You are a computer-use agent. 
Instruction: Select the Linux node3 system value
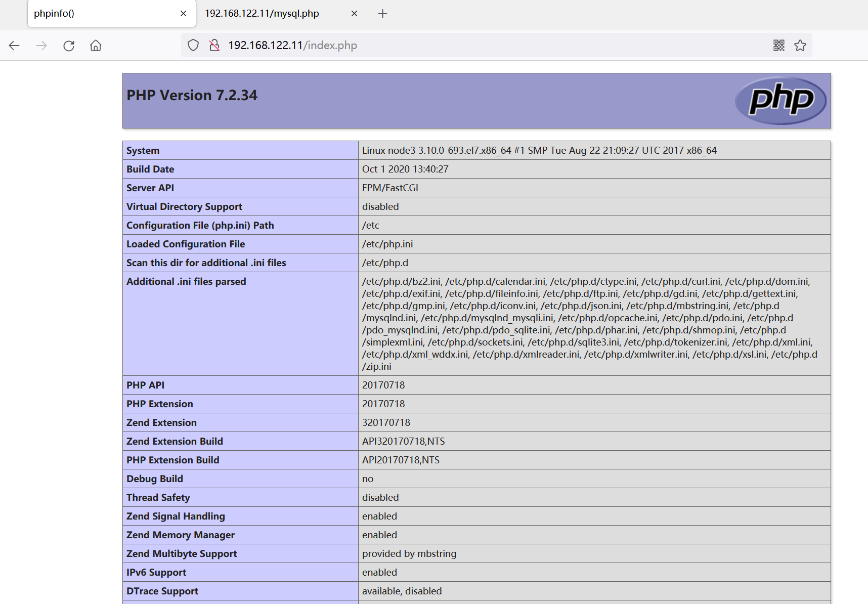pos(539,150)
